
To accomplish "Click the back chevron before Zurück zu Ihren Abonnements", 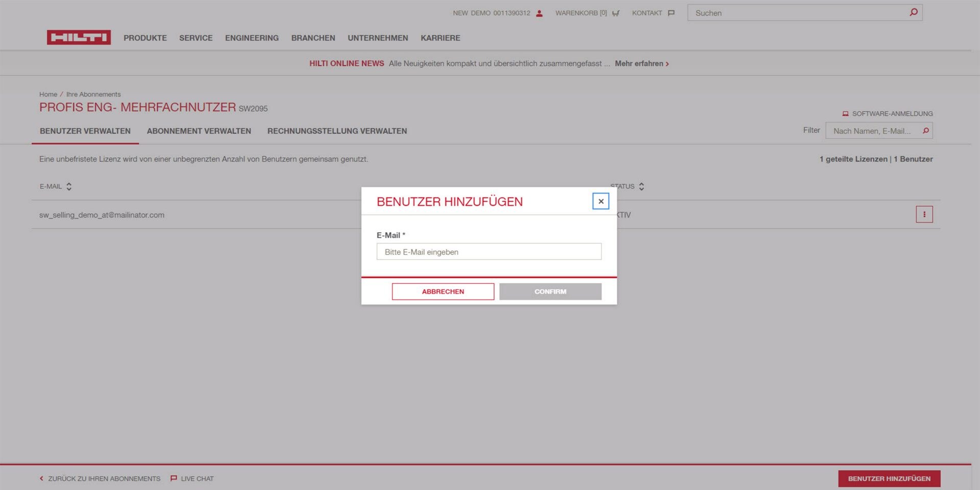I will tap(41, 478).
